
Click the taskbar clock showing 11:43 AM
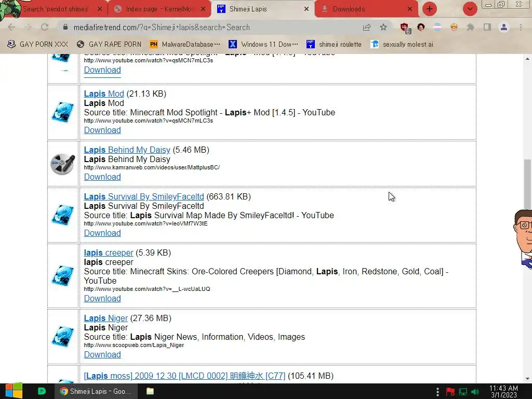503,391
